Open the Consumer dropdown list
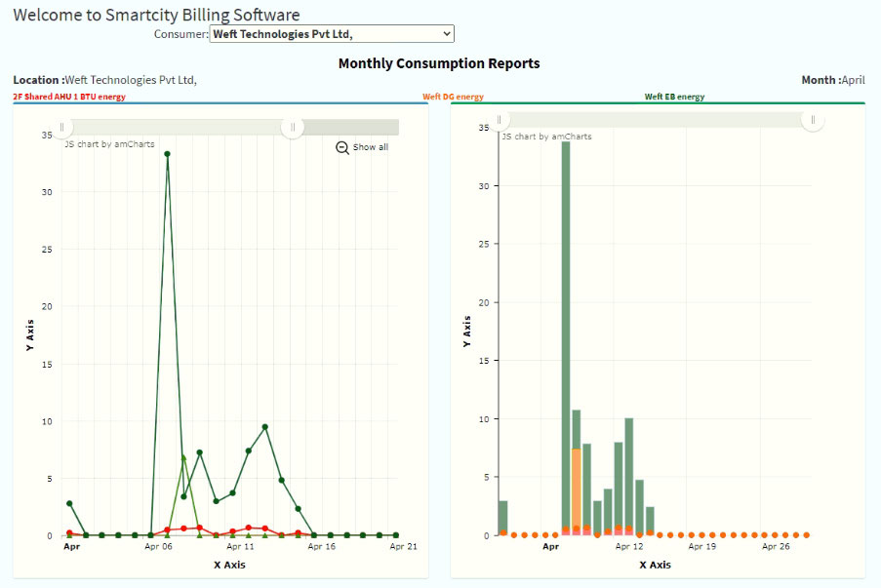 pyautogui.click(x=332, y=34)
